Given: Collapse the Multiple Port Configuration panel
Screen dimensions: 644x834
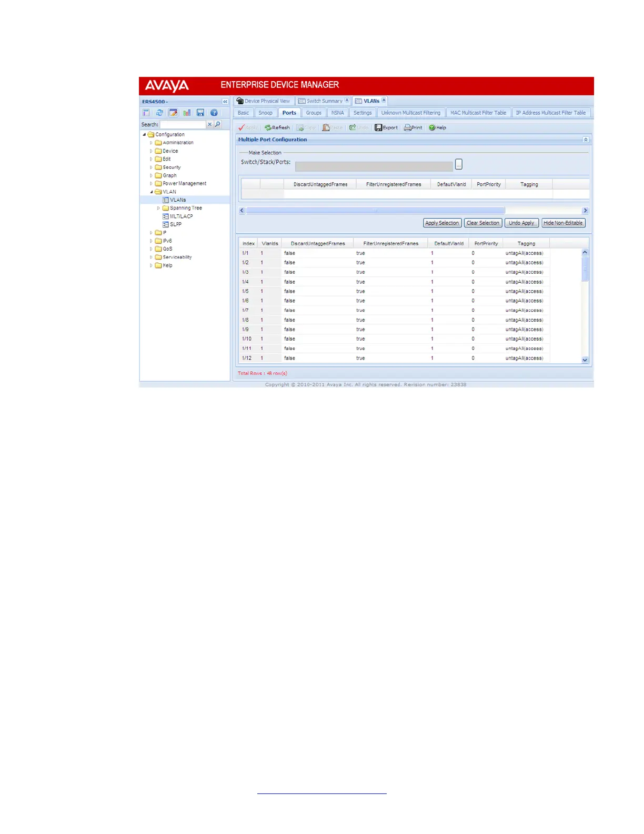Looking at the screenshot, I should coord(586,140).
